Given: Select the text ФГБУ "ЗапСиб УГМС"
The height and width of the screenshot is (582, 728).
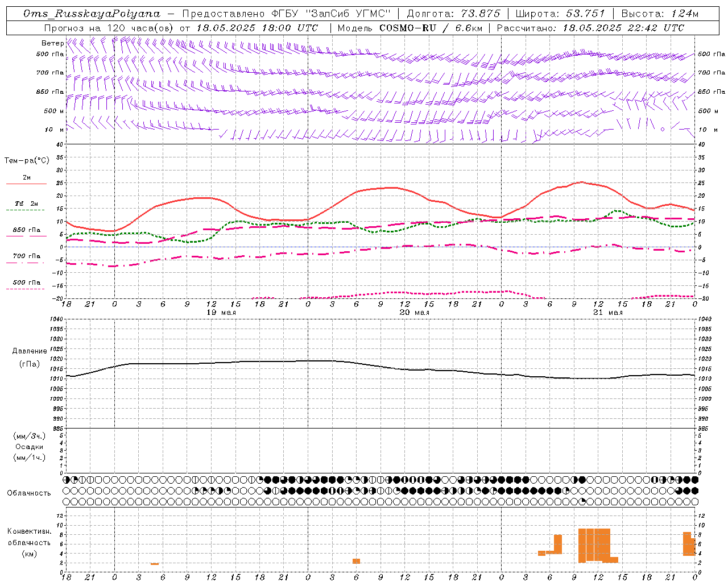Looking at the screenshot, I should pos(332,14).
